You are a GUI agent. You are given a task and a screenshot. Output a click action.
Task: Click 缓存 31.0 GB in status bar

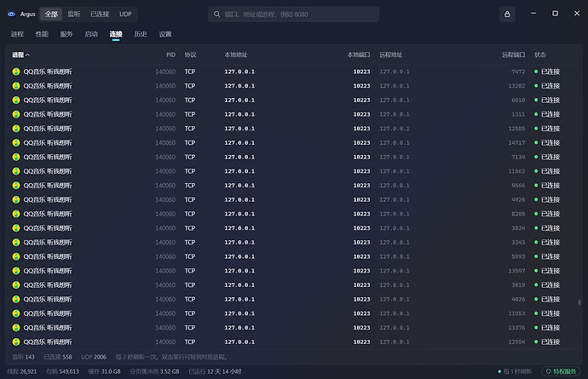[x=104, y=371]
